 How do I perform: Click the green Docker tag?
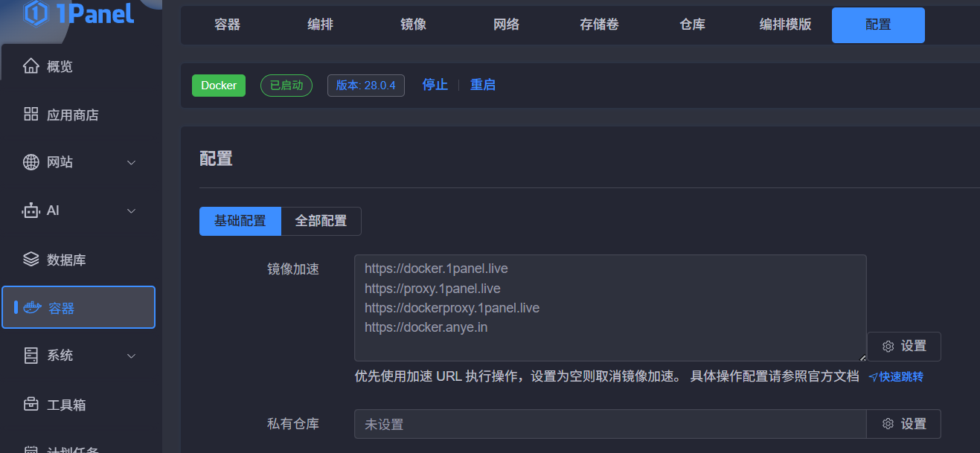pos(219,86)
